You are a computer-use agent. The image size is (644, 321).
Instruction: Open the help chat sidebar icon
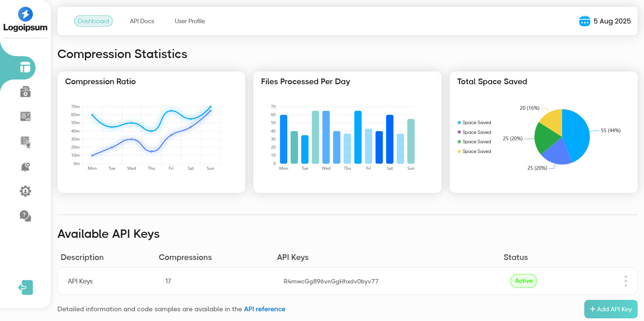(25, 216)
